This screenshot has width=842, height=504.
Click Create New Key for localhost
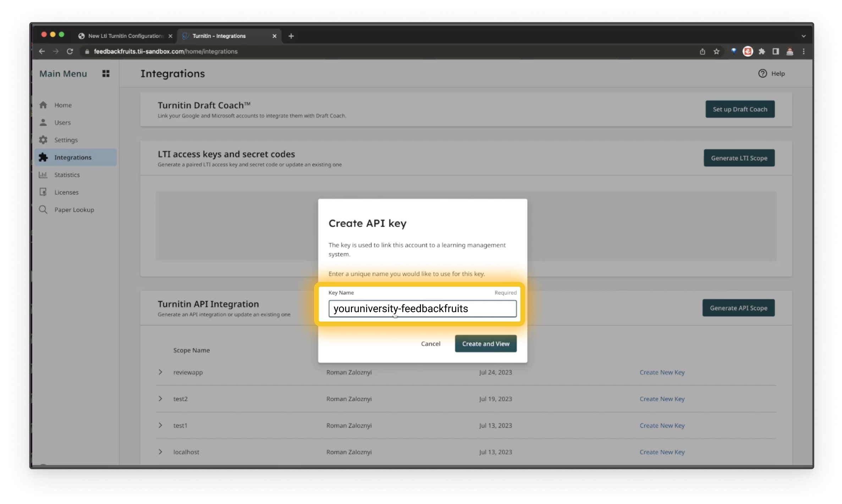[x=662, y=452]
